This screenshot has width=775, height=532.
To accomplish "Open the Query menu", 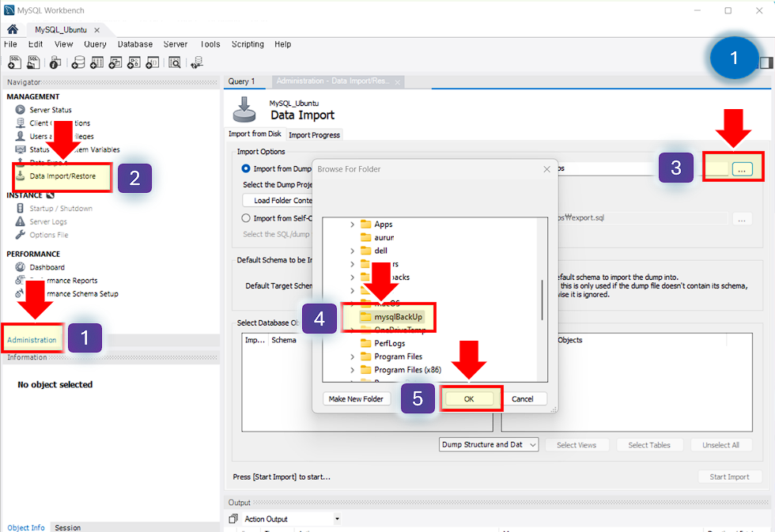I will coord(95,44).
